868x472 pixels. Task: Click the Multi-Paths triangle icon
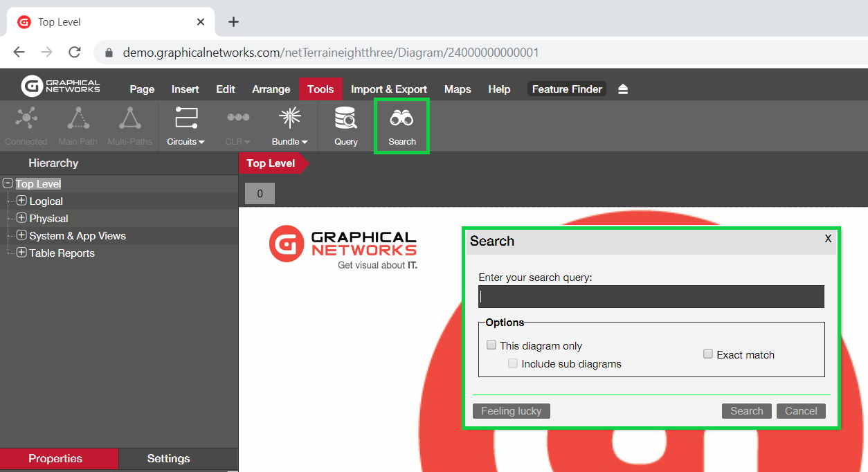(x=129, y=119)
